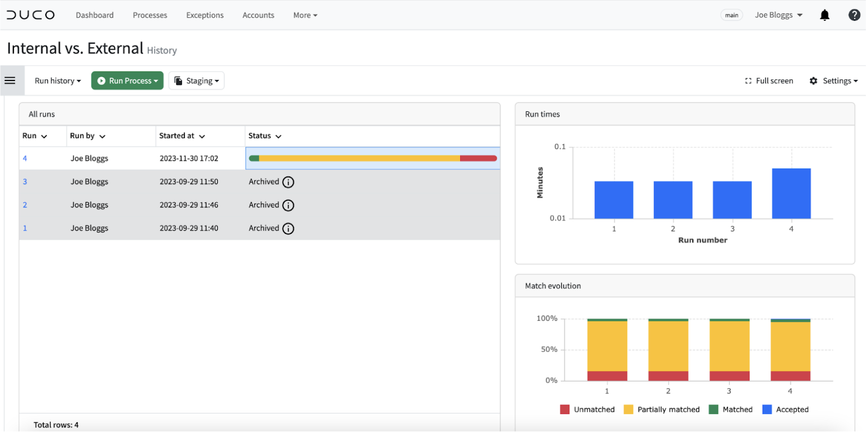868x436 pixels.
Task: Open the Staging dropdown
Action: click(x=197, y=81)
